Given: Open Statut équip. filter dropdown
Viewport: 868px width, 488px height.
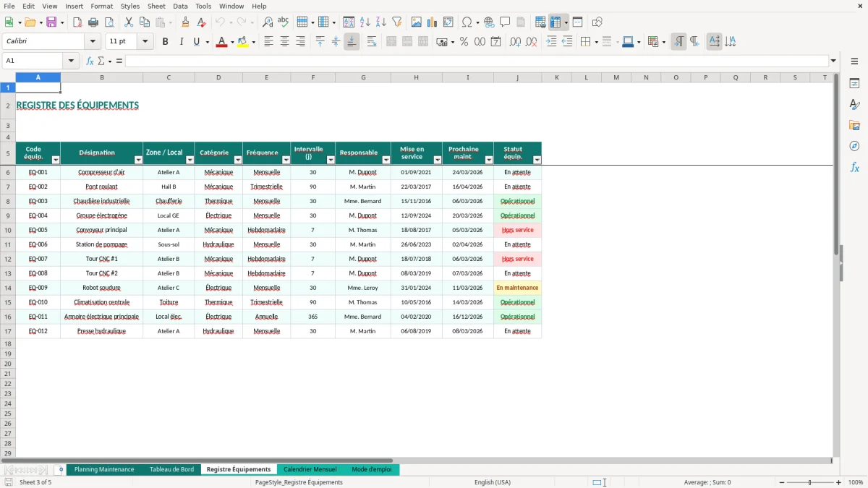Looking at the screenshot, I should tap(537, 160).
